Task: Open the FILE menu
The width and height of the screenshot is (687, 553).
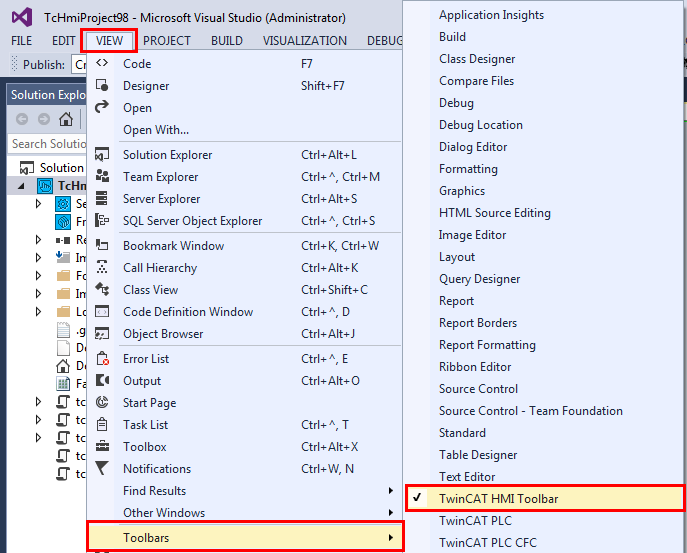Action: (x=21, y=41)
